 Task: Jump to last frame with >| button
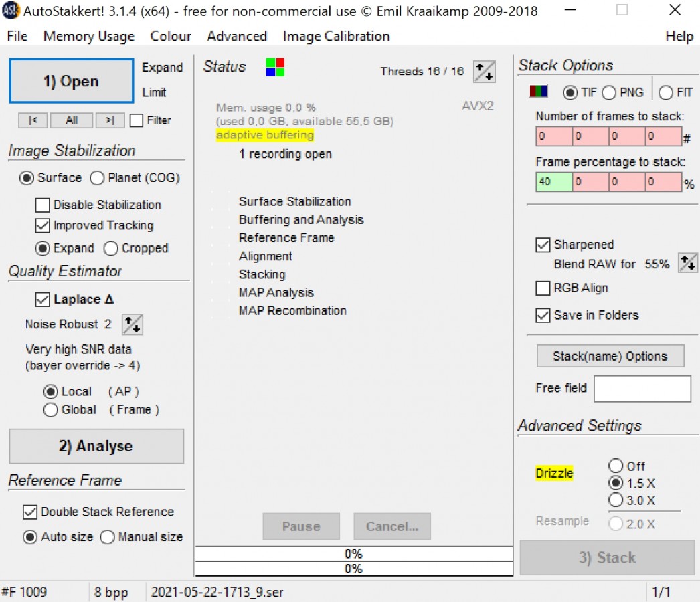coord(110,120)
